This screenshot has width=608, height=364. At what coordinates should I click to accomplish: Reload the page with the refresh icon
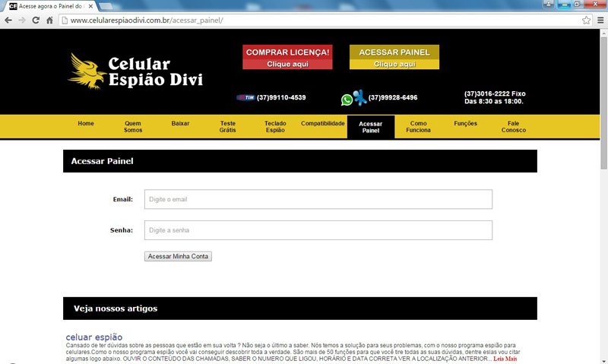coord(36,21)
